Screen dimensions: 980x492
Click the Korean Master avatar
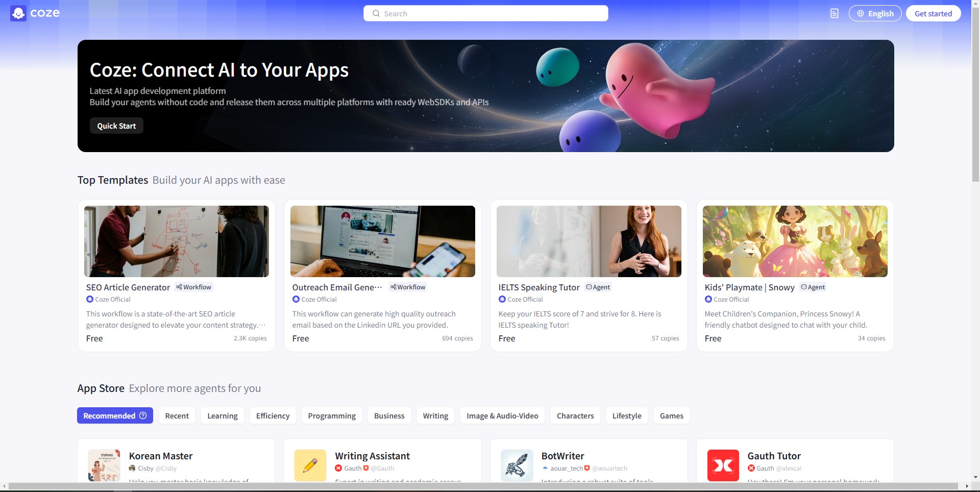(x=104, y=465)
